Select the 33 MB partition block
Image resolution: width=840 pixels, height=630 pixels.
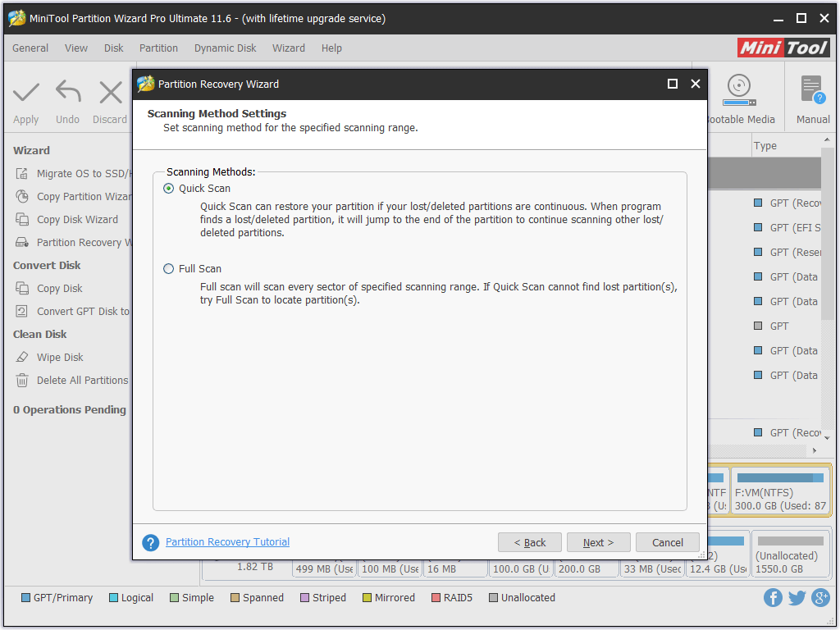pos(652,568)
